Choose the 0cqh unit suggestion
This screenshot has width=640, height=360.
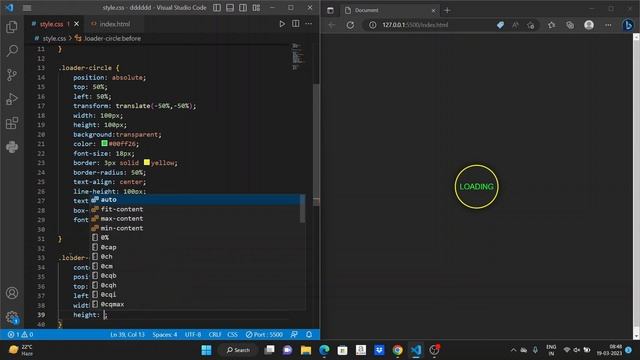click(195, 285)
